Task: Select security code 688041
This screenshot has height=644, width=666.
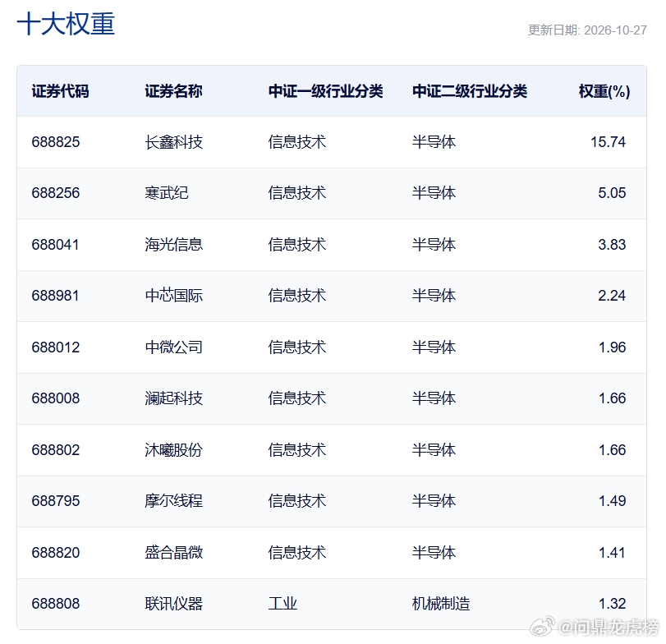Action: tap(55, 245)
